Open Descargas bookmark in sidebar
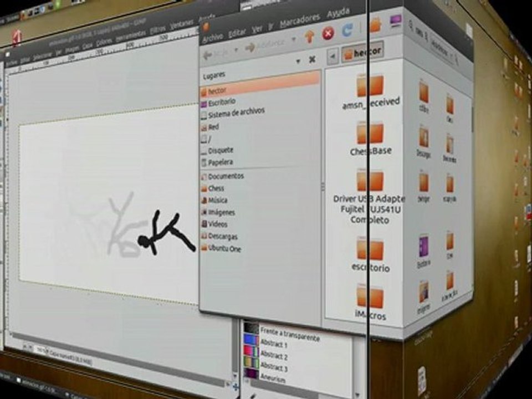The width and height of the screenshot is (532, 399). pyautogui.click(x=219, y=236)
